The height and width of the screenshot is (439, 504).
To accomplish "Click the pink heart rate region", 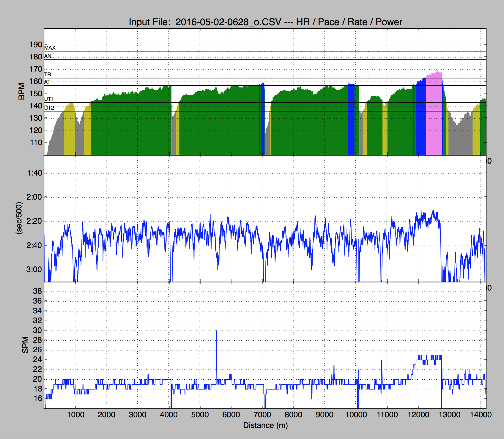I will 434,113.
